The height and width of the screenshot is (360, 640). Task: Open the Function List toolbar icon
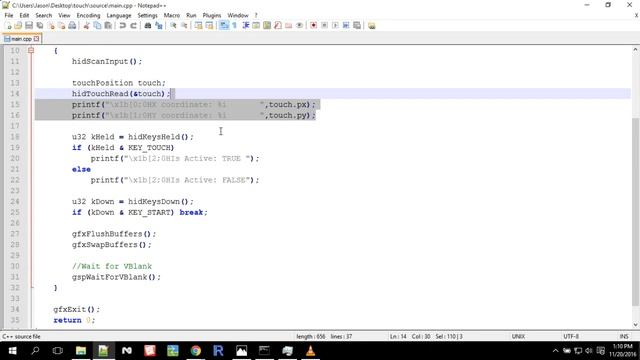tap(278, 25)
